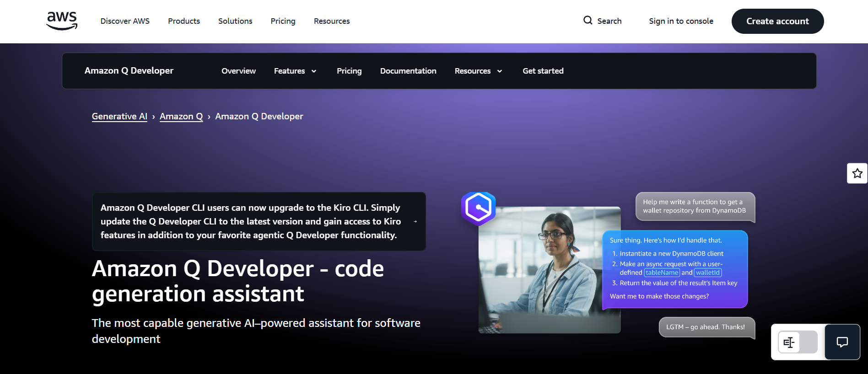Open Pricing in the Amazon Q Developer bar
This screenshot has width=868, height=374.
point(349,71)
